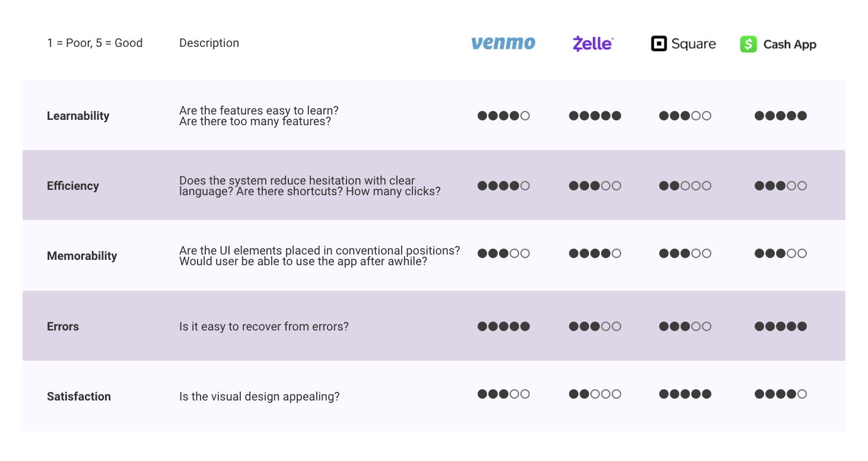Click the '1 = Poor, 5 = Good' legend

(x=95, y=43)
